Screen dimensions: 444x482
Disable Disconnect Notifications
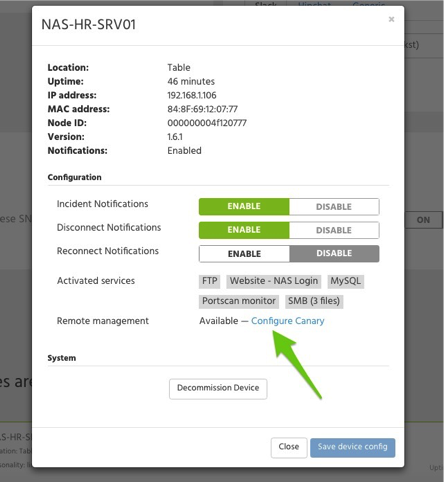(x=334, y=230)
